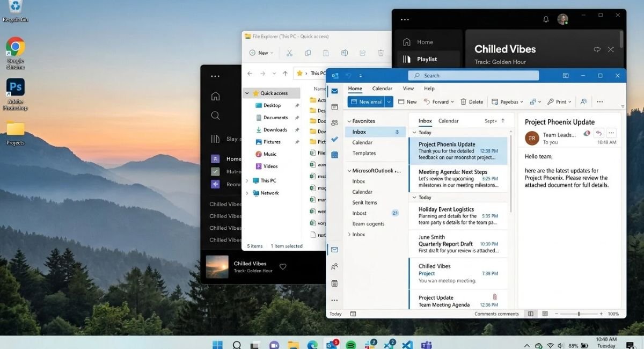Switch to the reading view icon in Outlook's status bar
Screen dimensions: 644x349
pyautogui.click(x=545, y=314)
